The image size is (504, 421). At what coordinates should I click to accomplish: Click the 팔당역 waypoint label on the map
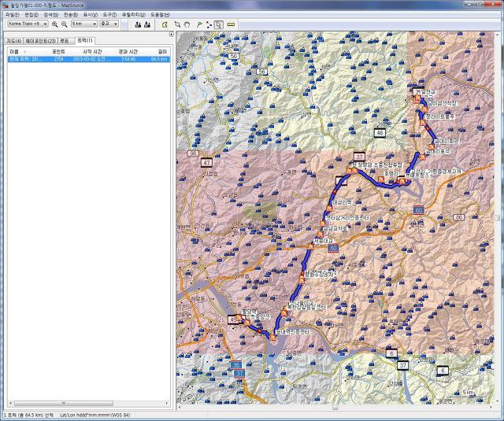249,311
